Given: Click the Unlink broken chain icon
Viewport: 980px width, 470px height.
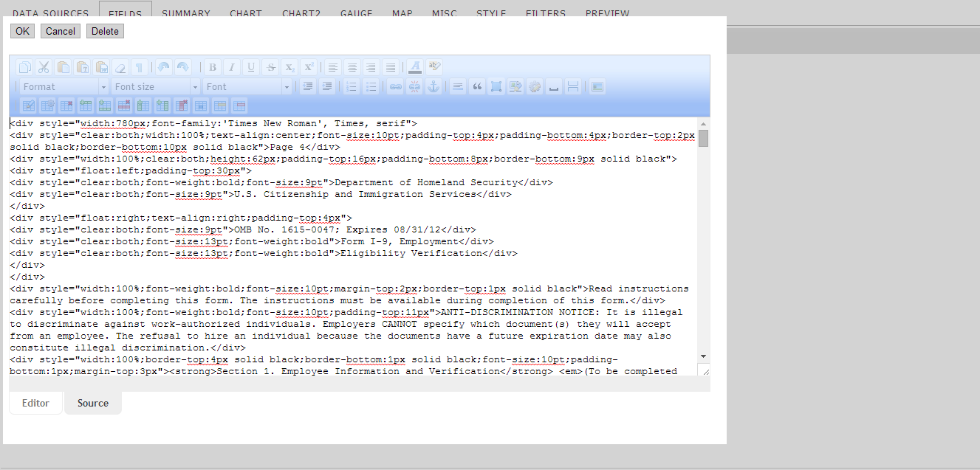Looking at the screenshot, I should [x=414, y=86].
